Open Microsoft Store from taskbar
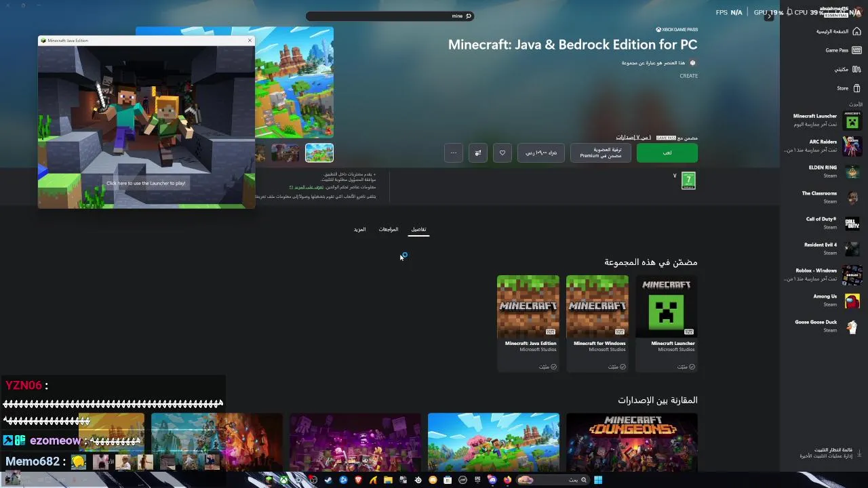The width and height of the screenshot is (868, 488). tap(448, 480)
